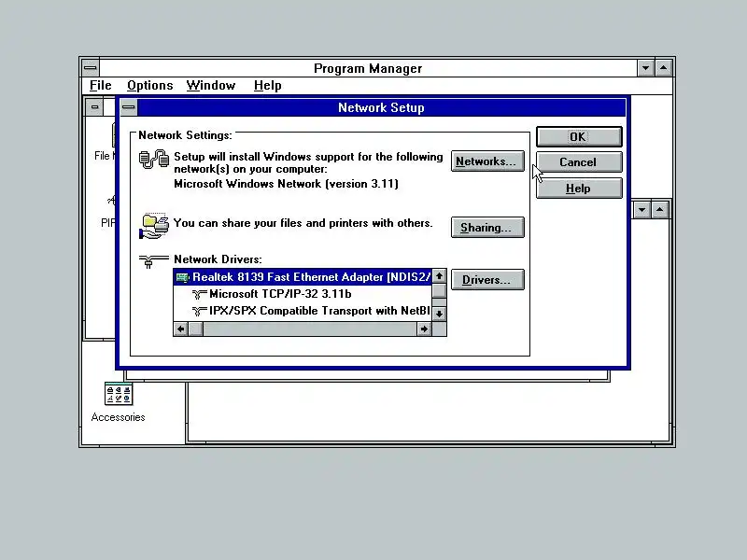
Task: Open the Drivers... configuration button
Action: point(487,280)
